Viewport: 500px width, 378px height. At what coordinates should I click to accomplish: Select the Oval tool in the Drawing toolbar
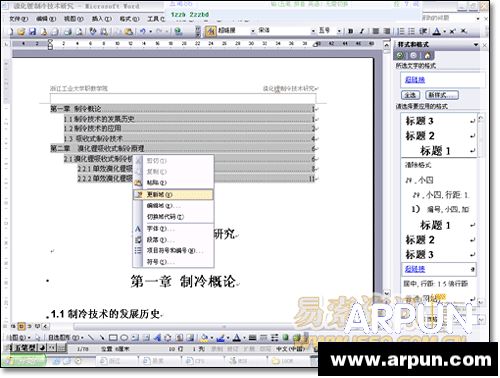pyautogui.click(x=124, y=338)
